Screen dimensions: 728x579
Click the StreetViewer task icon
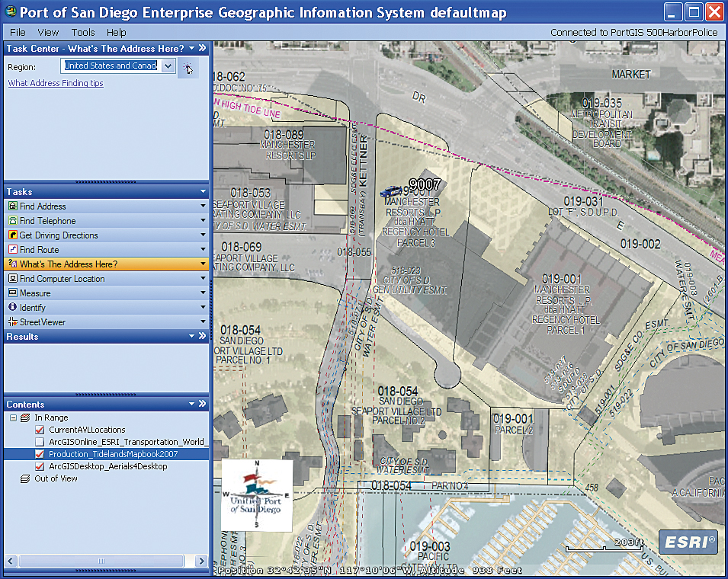pyautogui.click(x=12, y=321)
